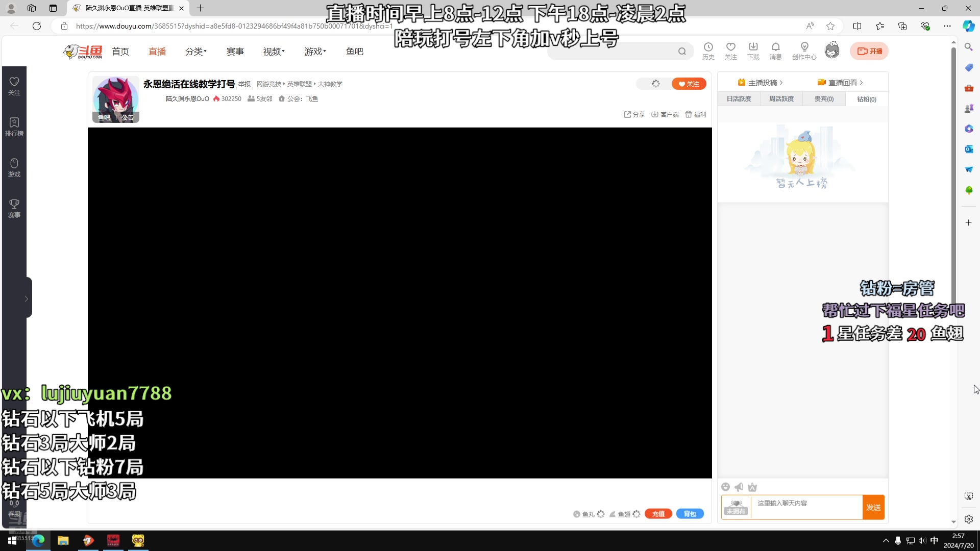Click the orange 关注 follow button
This screenshot has height=551, width=980.
(689, 84)
